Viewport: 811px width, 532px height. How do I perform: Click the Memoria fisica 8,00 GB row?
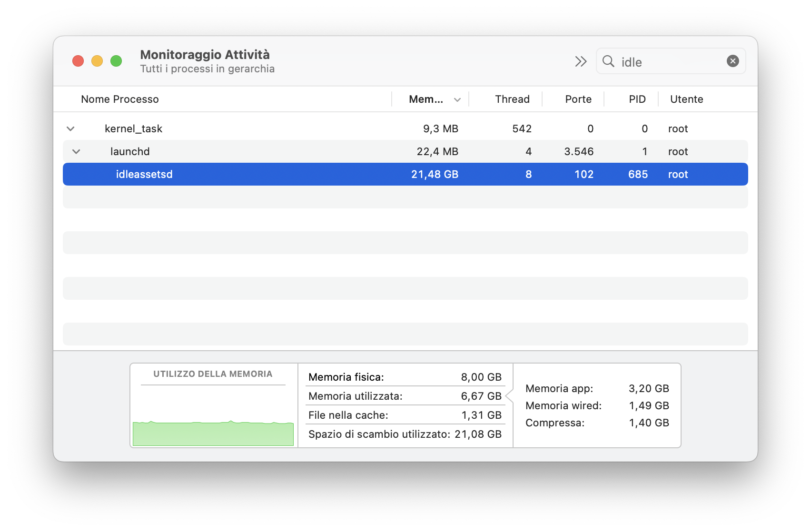click(x=405, y=377)
